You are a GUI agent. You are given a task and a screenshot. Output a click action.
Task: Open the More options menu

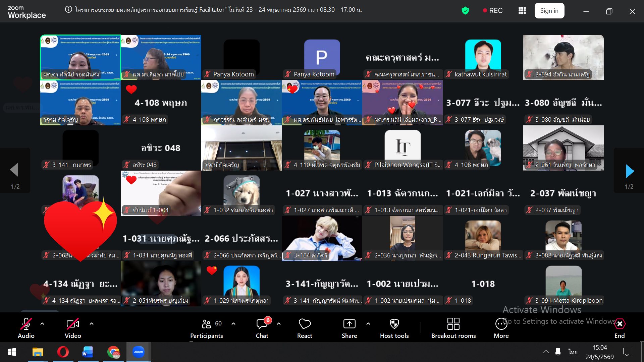(501, 328)
